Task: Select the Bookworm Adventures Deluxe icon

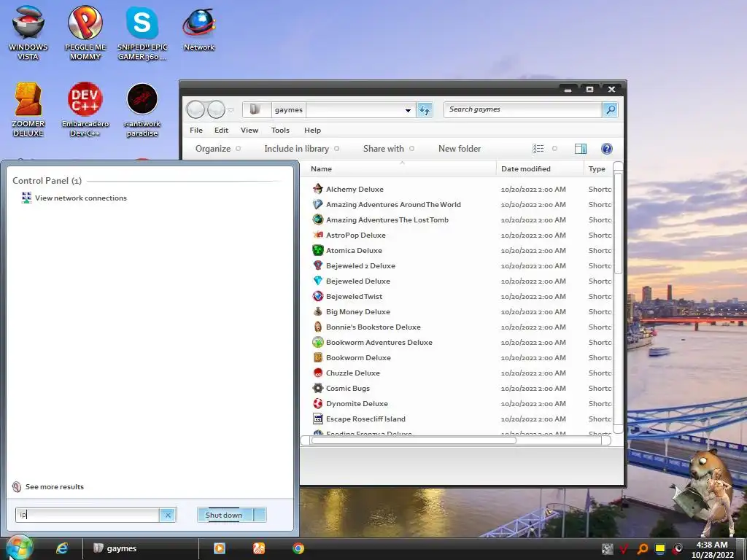Action: 318,342
